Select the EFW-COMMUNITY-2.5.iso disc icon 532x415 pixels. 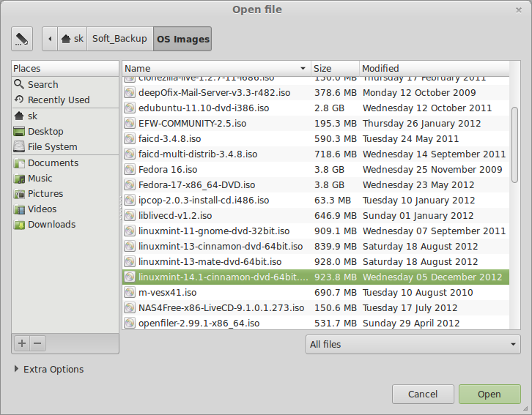click(x=129, y=123)
